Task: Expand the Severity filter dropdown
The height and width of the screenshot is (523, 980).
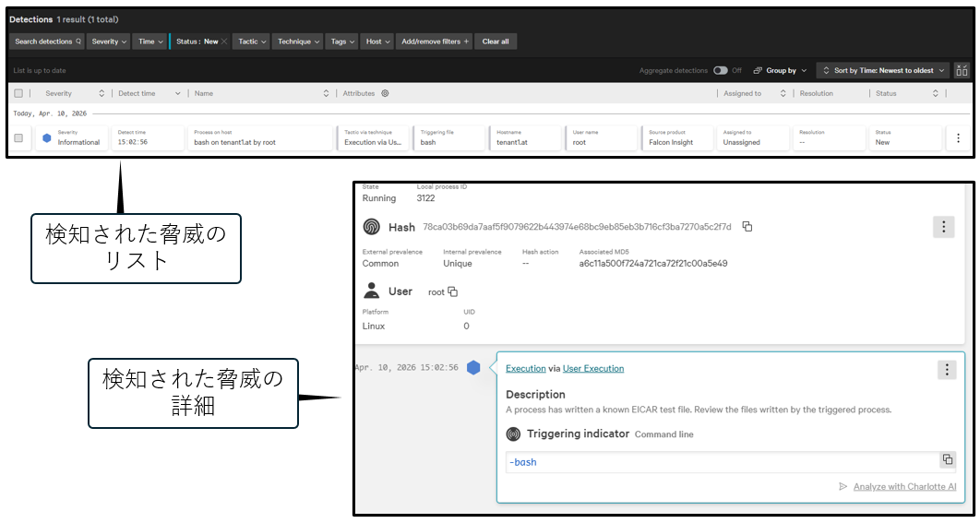Action: pyautogui.click(x=109, y=42)
